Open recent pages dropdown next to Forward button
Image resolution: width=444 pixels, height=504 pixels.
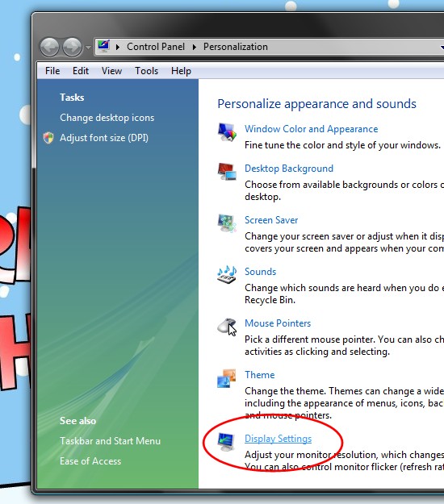88,48
